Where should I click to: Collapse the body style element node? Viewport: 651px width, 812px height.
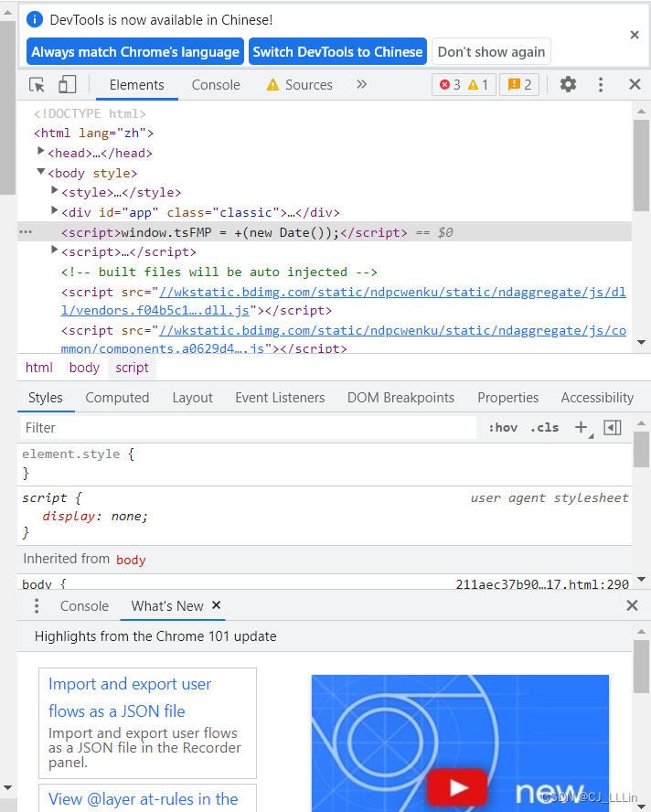(x=41, y=171)
